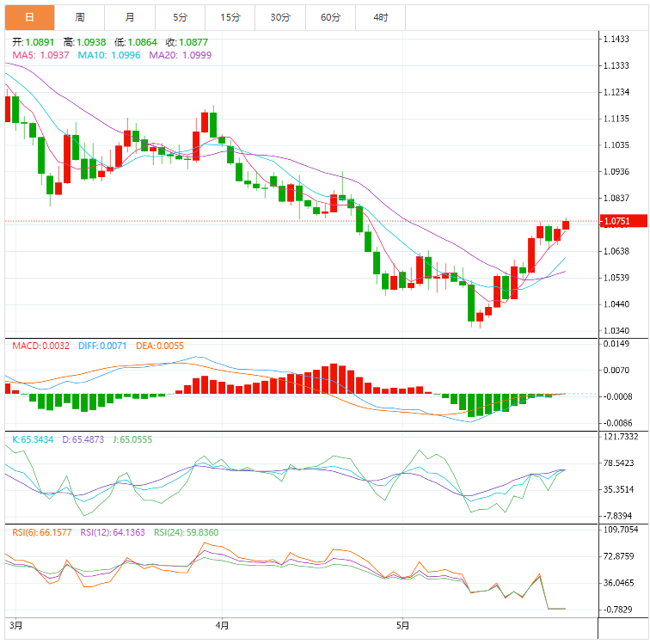650x644 pixels.
Task: Click the 78.5423 KDJ axis label
Action: 618,463
